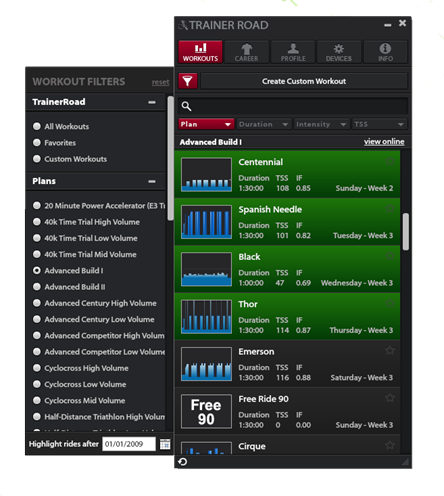Switch to the Career tab
The width and height of the screenshot is (444, 496).
tap(246, 52)
